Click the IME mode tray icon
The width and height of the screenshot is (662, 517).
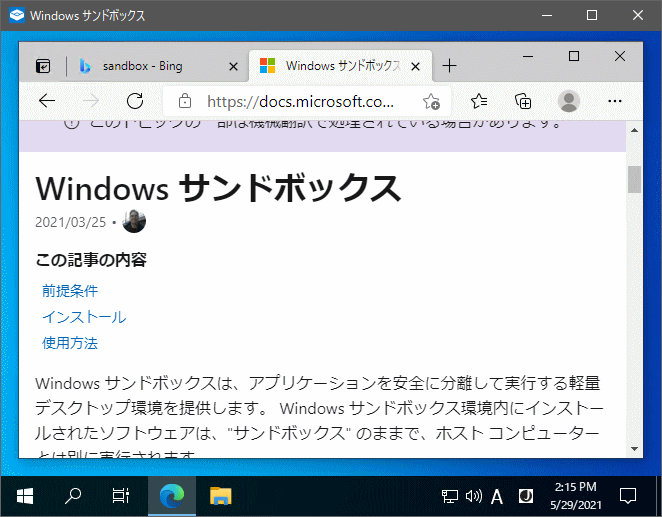click(526, 496)
